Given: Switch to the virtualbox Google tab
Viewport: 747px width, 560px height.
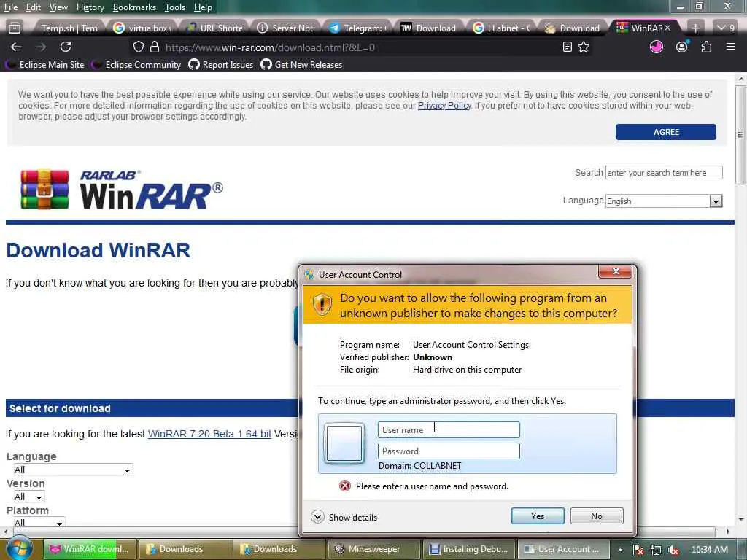Looking at the screenshot, I should point(143,28).
